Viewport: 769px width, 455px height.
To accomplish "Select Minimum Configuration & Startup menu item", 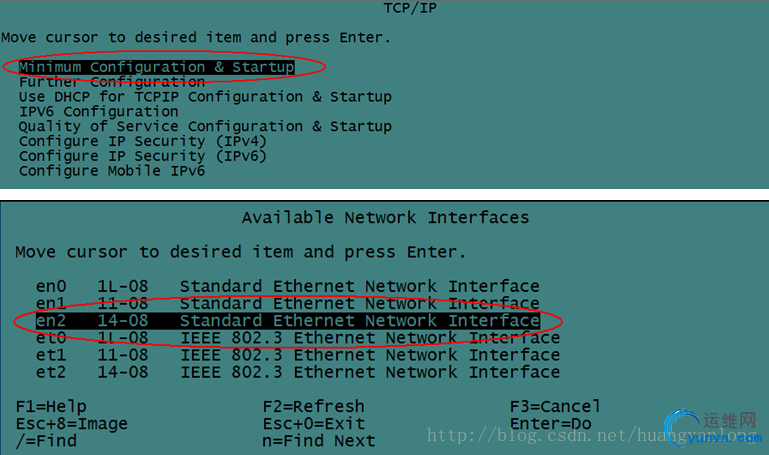I will [156, 67].
